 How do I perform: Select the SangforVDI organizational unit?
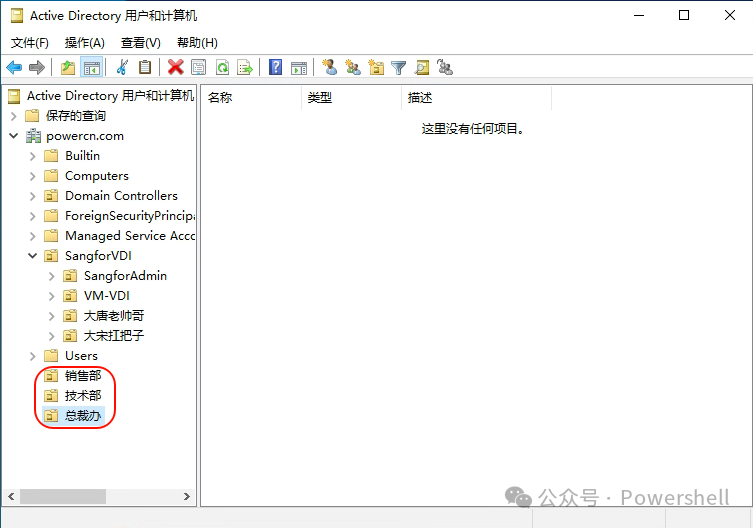pos(98,256)
